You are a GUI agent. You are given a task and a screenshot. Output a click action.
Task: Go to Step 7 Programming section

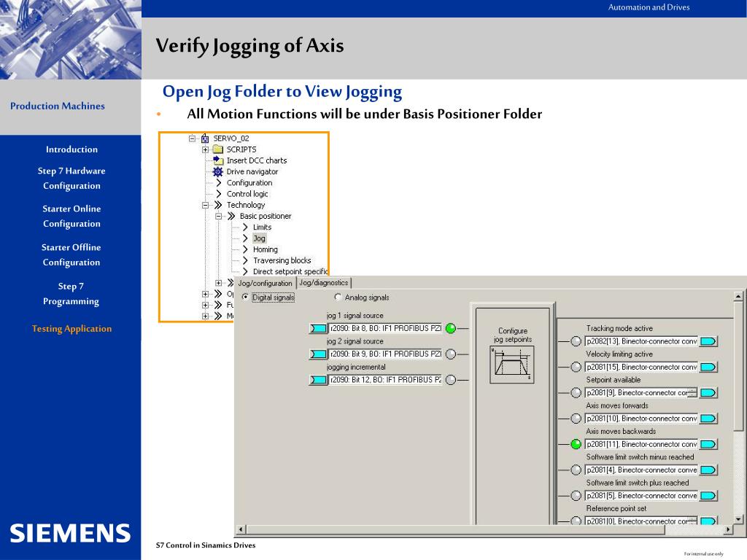click(x=71, y=294)
